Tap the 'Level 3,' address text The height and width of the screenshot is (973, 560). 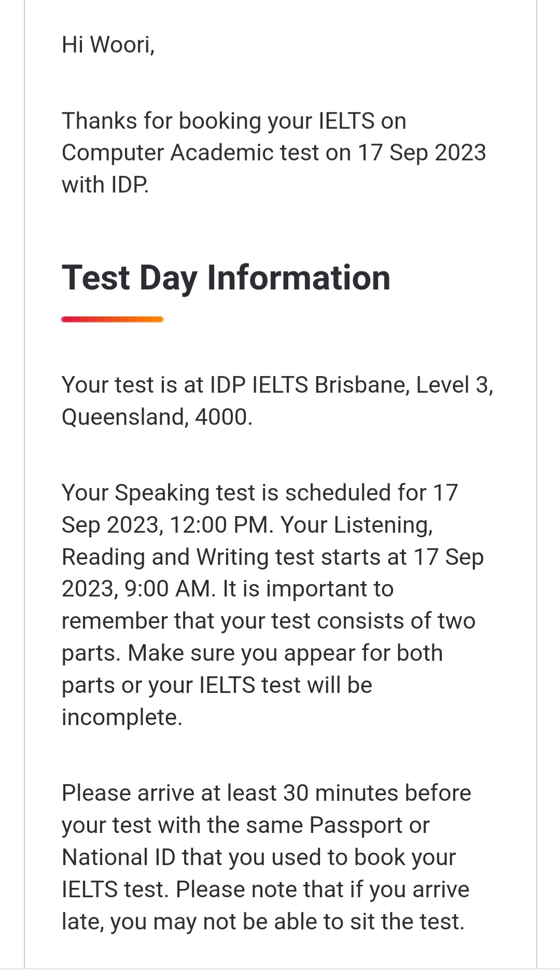point(455,385)
